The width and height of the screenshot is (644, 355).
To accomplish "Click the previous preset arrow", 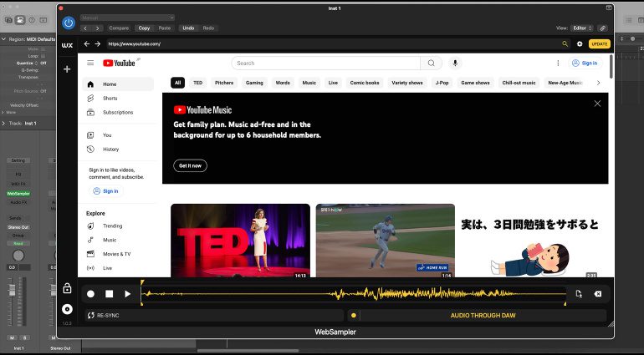I will [x=85, y=28].
